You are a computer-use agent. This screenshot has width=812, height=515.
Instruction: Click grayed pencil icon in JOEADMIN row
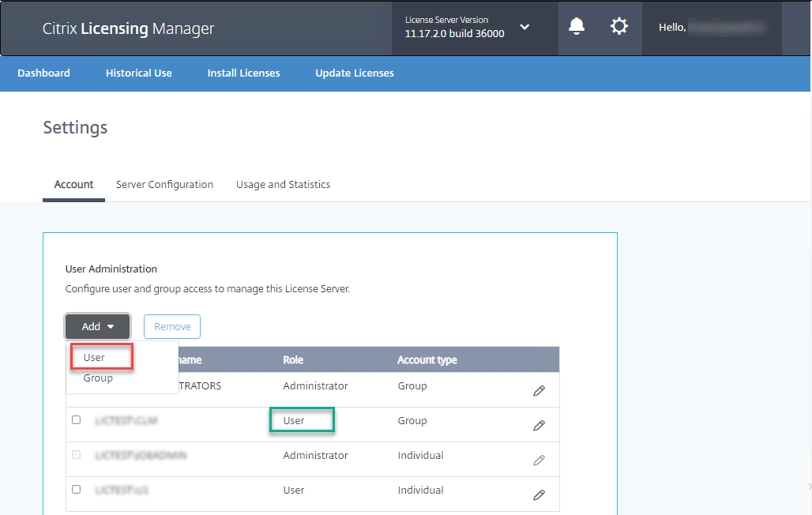point(539,460)
